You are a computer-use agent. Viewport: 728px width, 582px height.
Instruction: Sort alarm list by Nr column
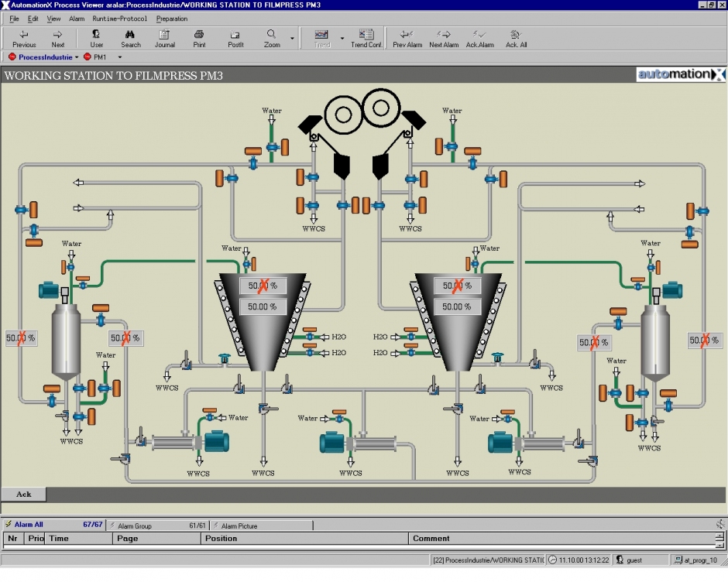click(13, 539)
